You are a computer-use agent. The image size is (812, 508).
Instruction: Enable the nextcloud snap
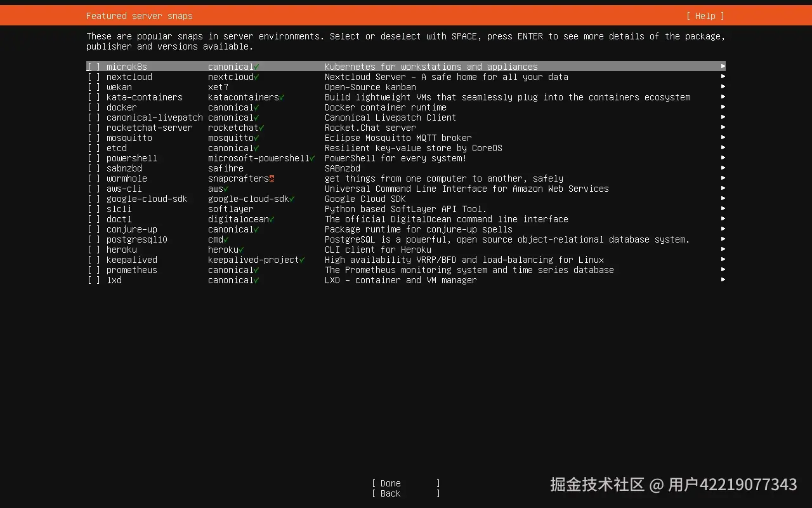[92, 77]
